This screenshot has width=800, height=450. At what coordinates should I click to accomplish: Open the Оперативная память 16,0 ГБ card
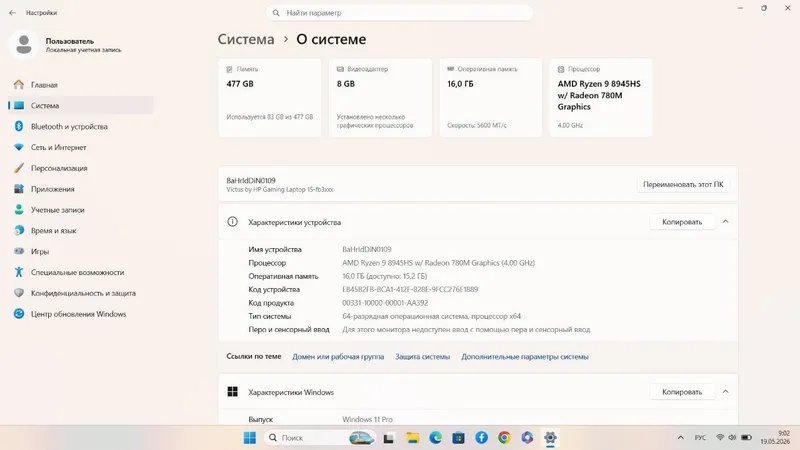(491, 97)
